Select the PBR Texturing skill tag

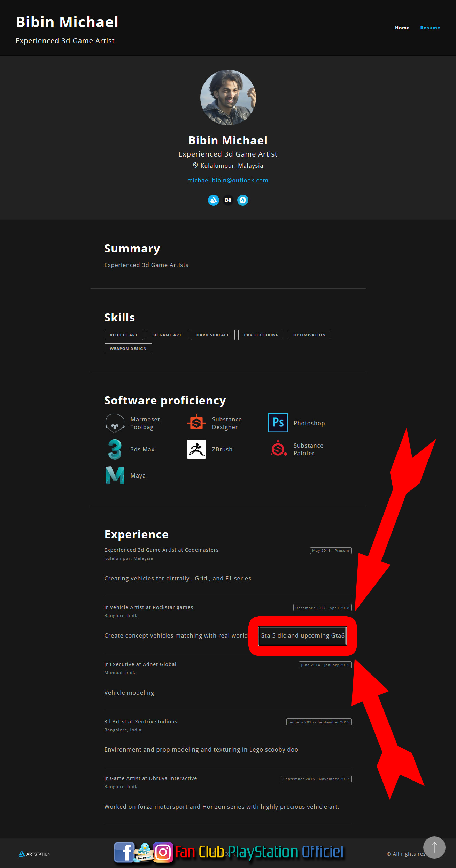pyautogui.click(x=261, y=335)
